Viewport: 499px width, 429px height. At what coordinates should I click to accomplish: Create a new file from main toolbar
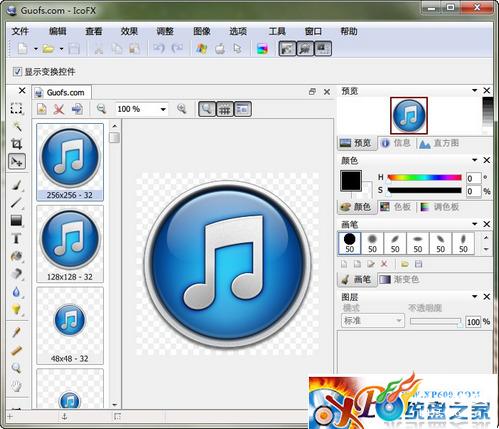[22, 49]
